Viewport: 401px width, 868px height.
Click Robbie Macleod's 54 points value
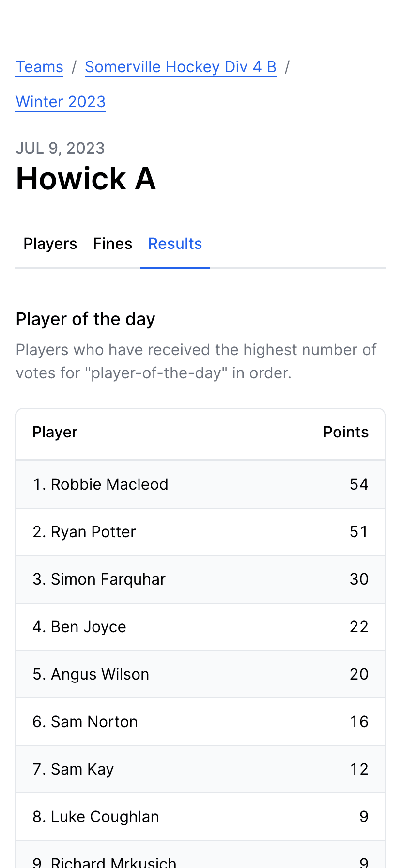[x=358, y=484]
